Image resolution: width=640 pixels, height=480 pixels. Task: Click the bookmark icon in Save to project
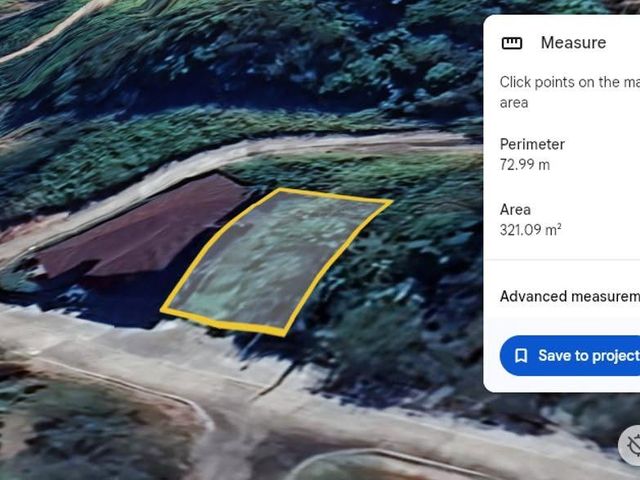[521, 356]
